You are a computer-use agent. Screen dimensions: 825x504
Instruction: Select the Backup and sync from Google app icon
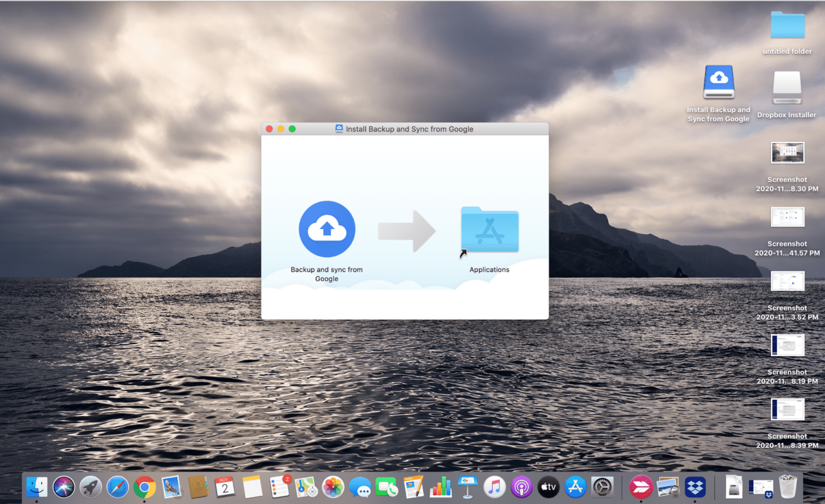327,229
